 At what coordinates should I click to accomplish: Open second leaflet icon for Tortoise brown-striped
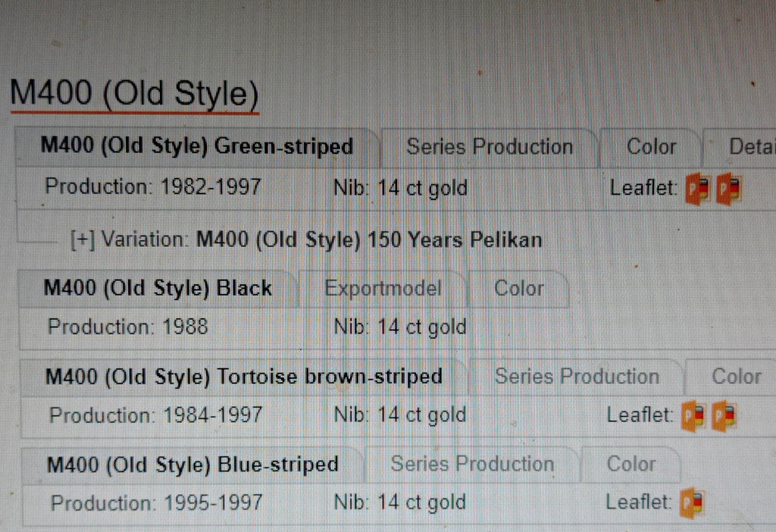(x=725, y=416)
